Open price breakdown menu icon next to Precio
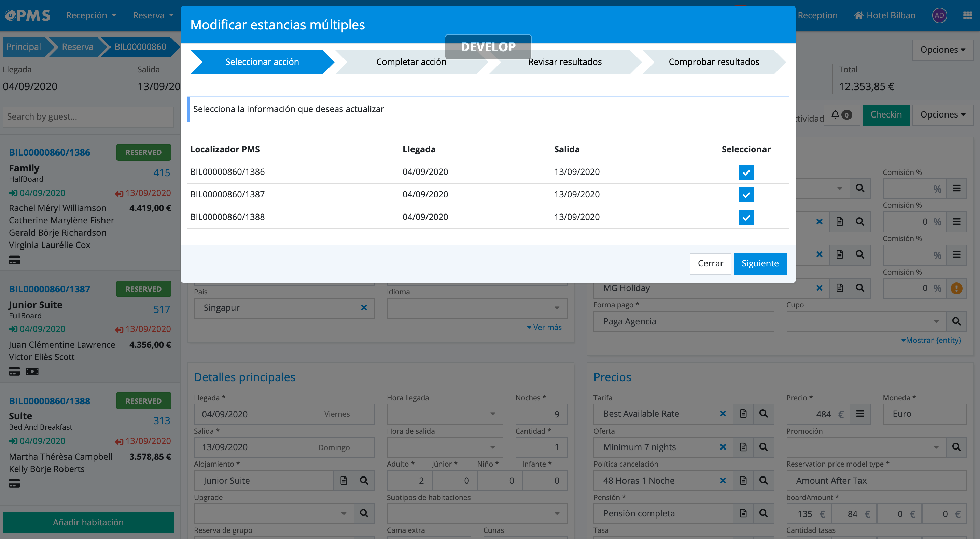 860,414
